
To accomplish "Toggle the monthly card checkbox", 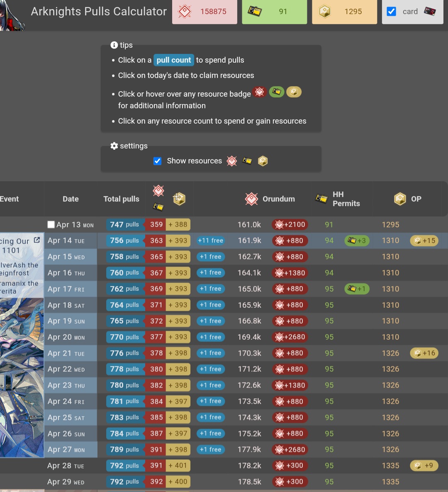I will (x=391, y=12).
